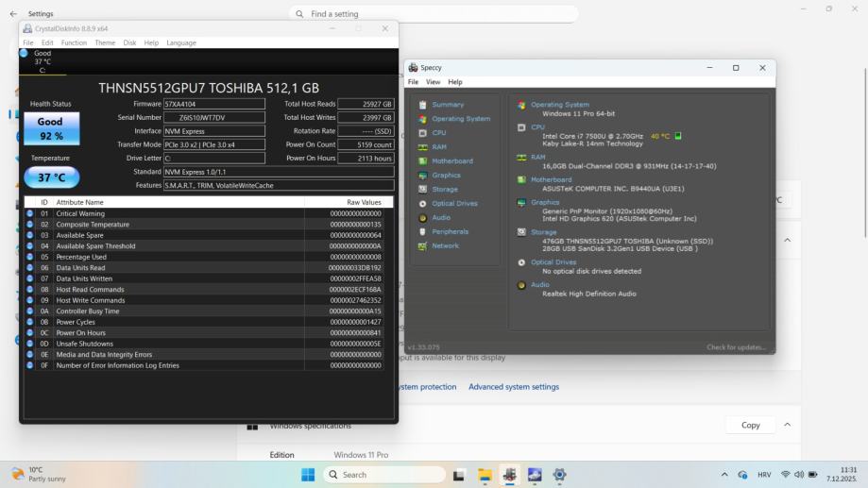Open volume control in the system tray

799,475
